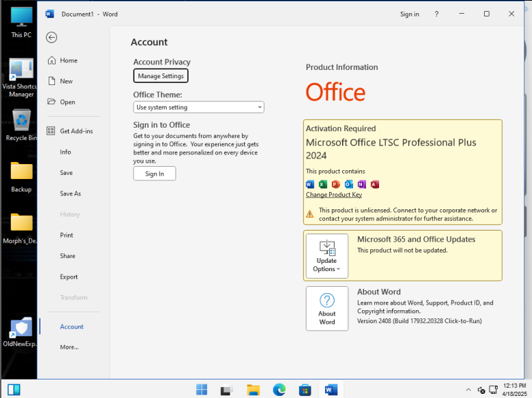Image resolution: width=532 pixels, height=398 pixels.
Task: Open the Share page
Action: click(67, 256)
